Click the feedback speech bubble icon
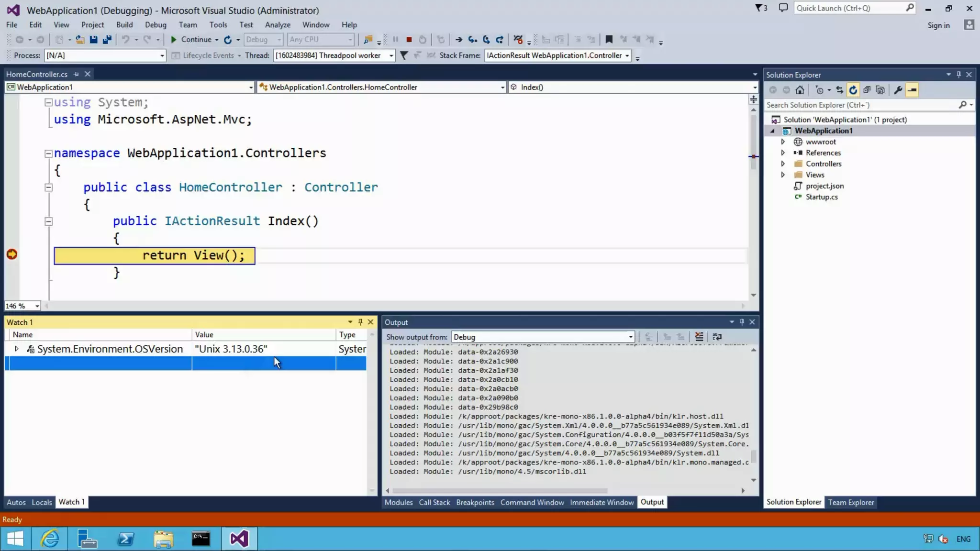Image resolution: width=980 pixels, height=551 pixels. click(x=783, y=8)
